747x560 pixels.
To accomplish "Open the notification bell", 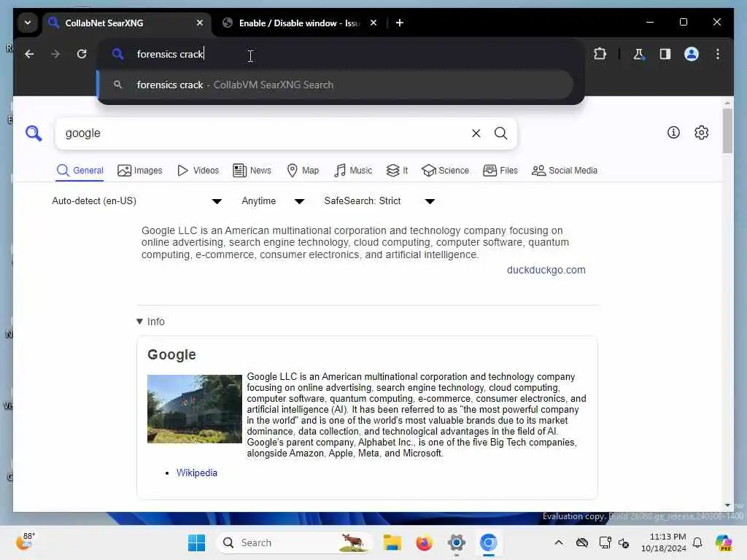I will tap(697, 542).
